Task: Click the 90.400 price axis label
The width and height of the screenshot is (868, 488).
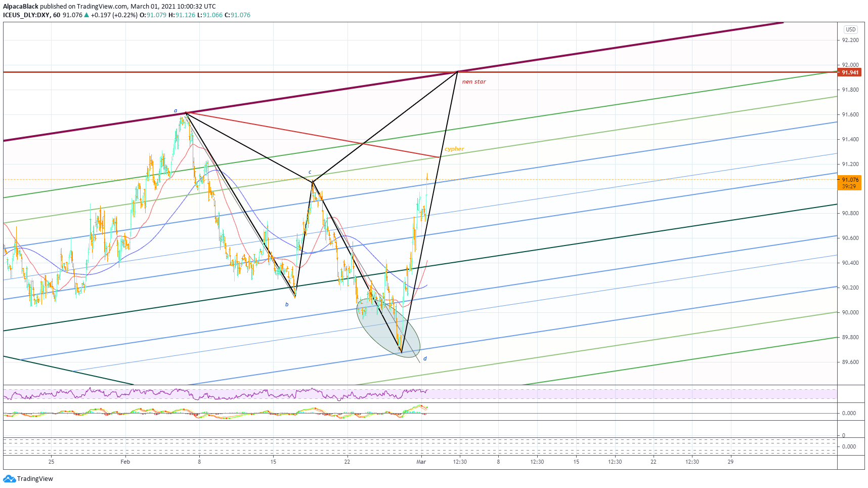Action: (850, 263)
